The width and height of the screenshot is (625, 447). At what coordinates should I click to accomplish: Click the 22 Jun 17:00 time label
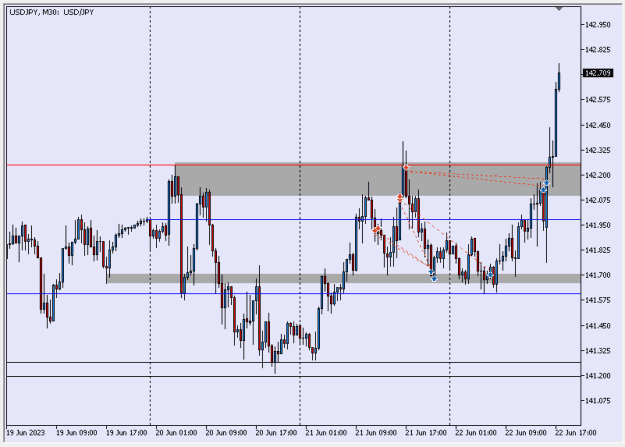576,433
